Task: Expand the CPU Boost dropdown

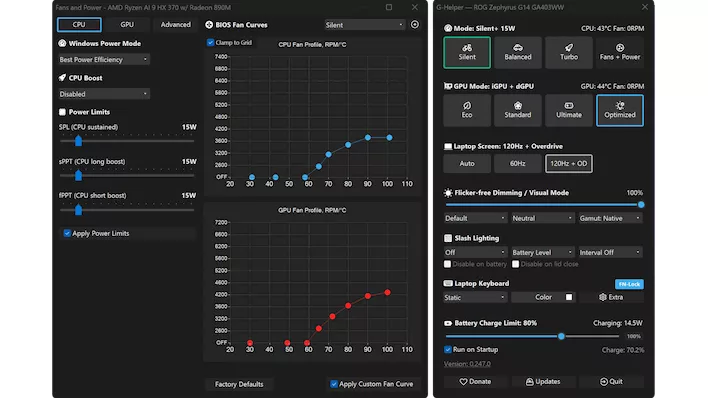Action: 104,94
